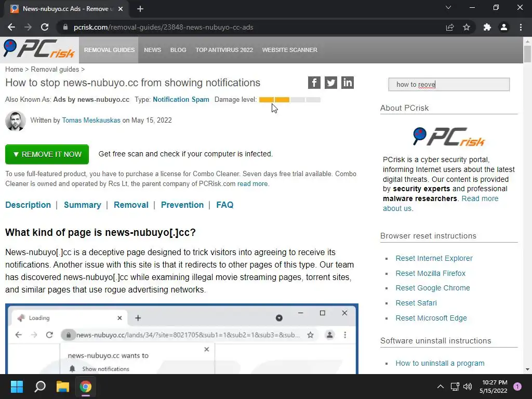Open Read more about us link
The height and width of the screenshot is (399, 532).
(441, 203)
